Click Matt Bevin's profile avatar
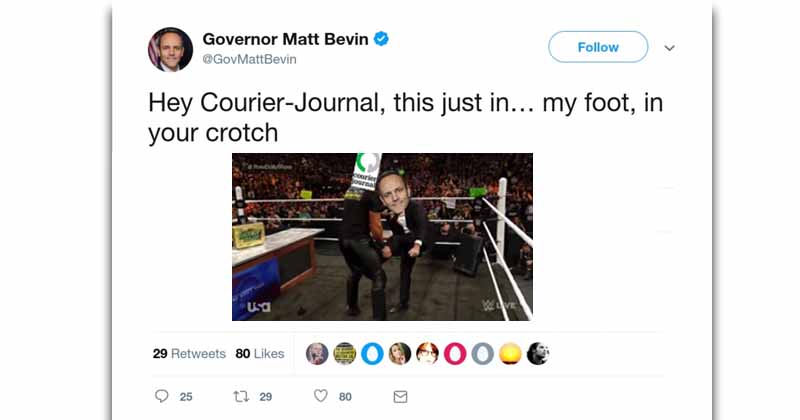Viewport: 800px width, 420px height. click(x=170, y=50)
